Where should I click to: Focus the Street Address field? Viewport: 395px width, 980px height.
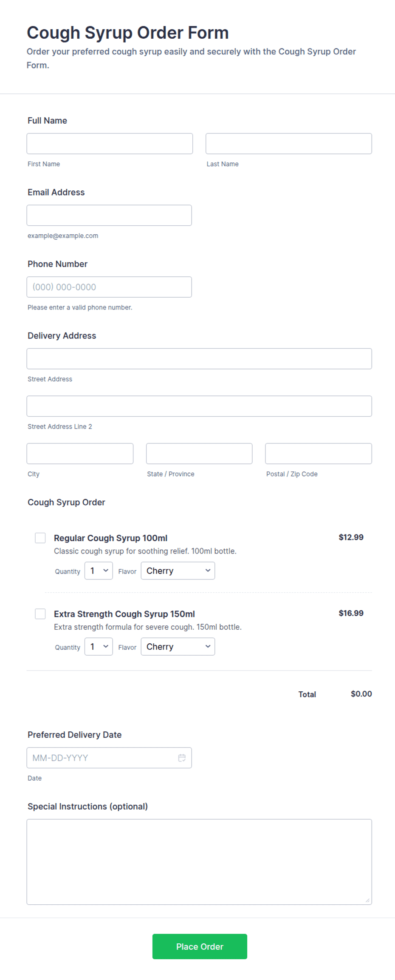click(199, 359)
